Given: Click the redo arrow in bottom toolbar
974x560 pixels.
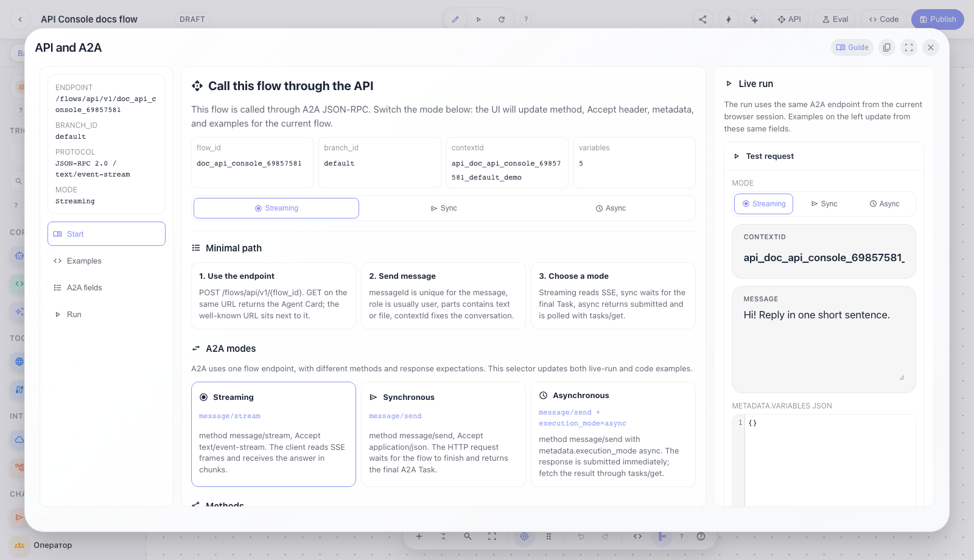Looking at the screenshot, I should [x=605, y=536].
